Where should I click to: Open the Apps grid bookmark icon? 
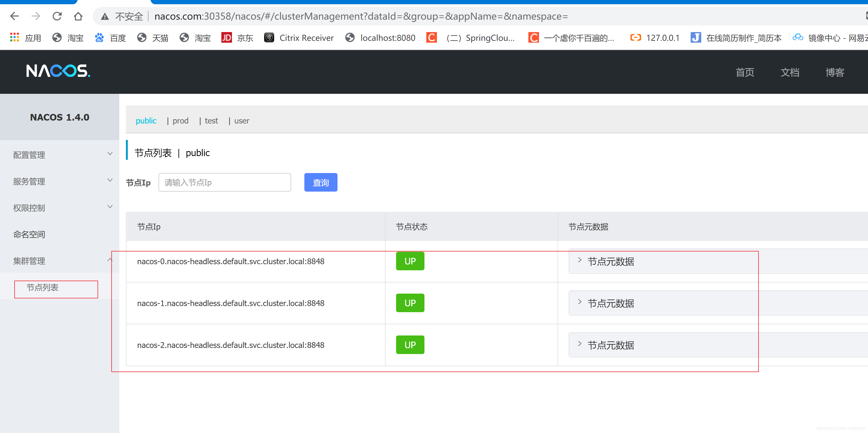point(15,37)
